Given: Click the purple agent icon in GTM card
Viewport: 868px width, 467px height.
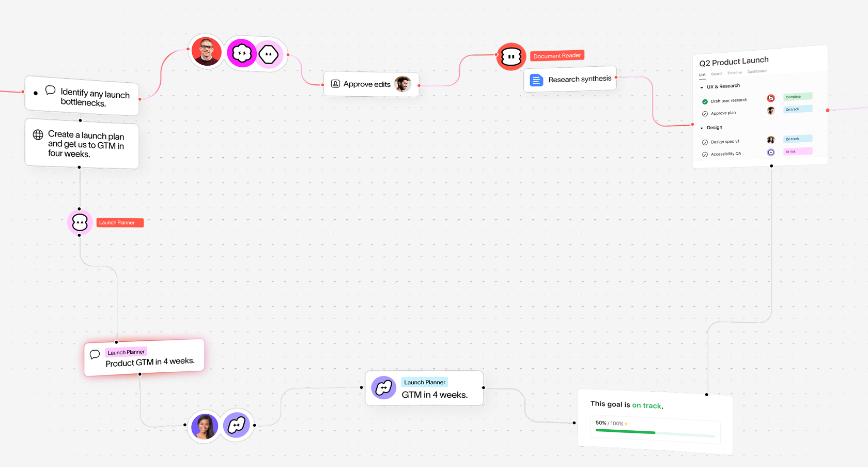Looking at the screenshot, I should pyautogui.click(x=384, y=388).
